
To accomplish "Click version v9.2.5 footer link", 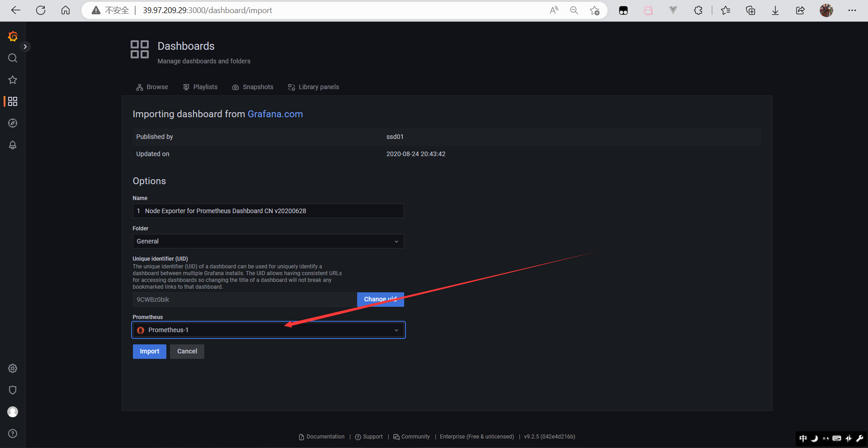I will [550, 437].
